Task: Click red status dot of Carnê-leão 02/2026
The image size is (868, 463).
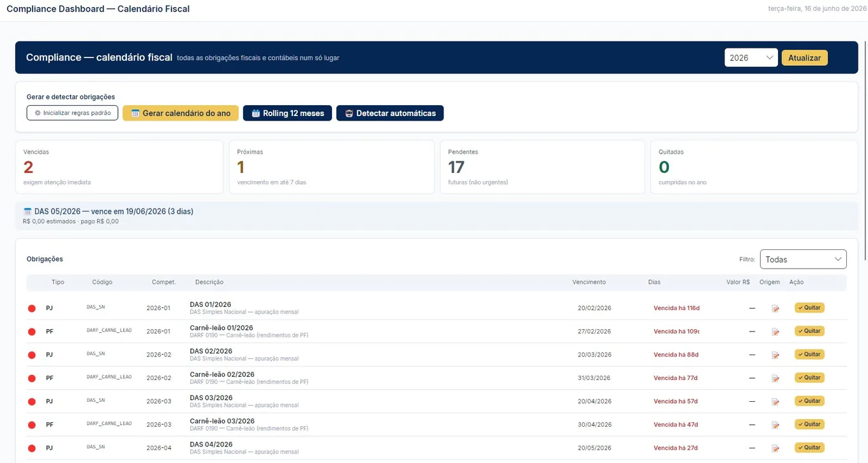Action: (x=32, y=378)
